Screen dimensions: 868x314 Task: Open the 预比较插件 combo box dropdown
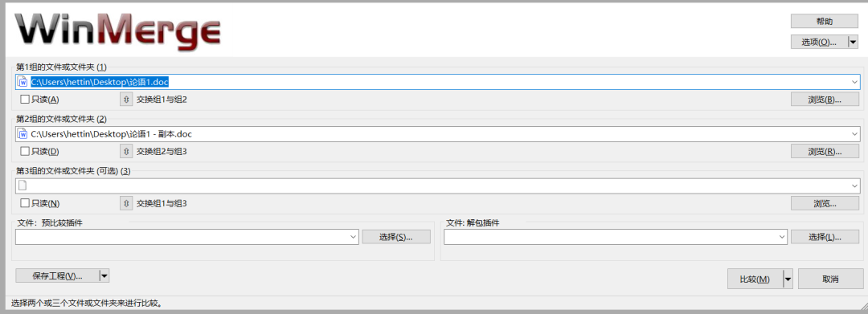click(354, 237)
